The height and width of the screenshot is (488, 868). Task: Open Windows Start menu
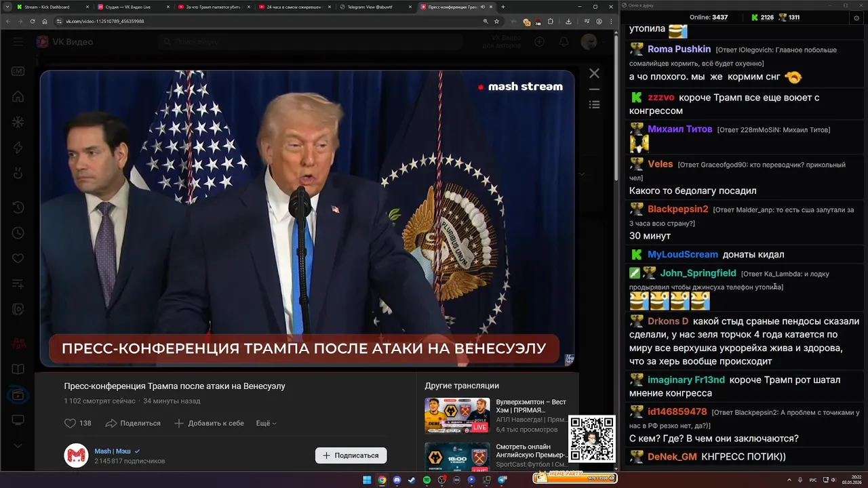pos(367,480)
